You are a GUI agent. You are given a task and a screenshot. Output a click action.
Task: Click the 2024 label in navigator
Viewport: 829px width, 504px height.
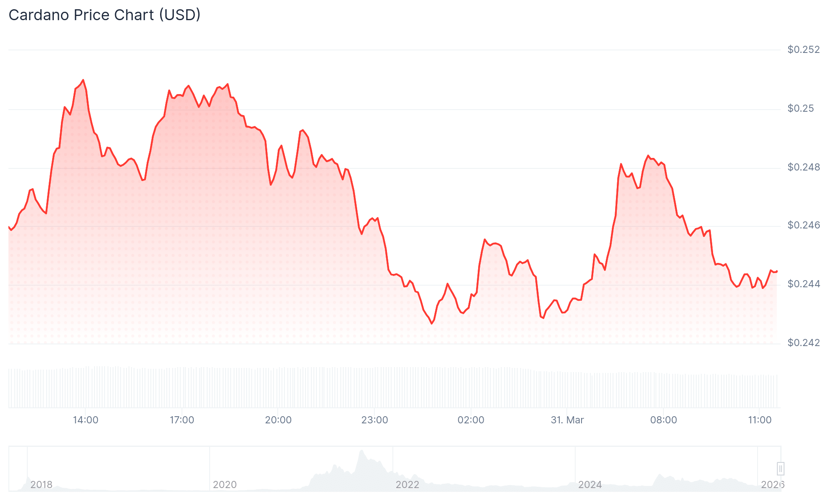click(x=590, y=485)
